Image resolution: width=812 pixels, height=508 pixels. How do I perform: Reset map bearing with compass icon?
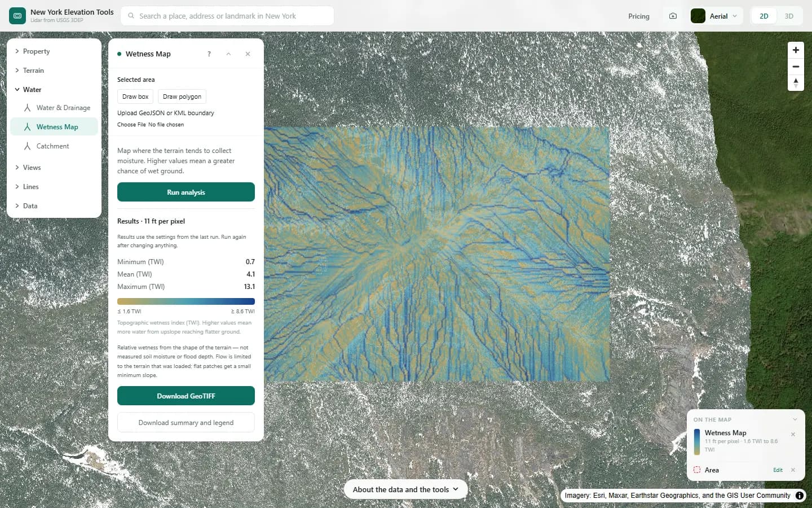(796, 83)
